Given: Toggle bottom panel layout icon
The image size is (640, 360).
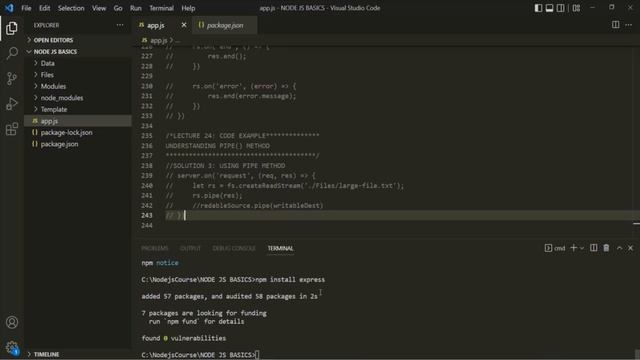Looking at the screenshot, I should tap(549, 8).
